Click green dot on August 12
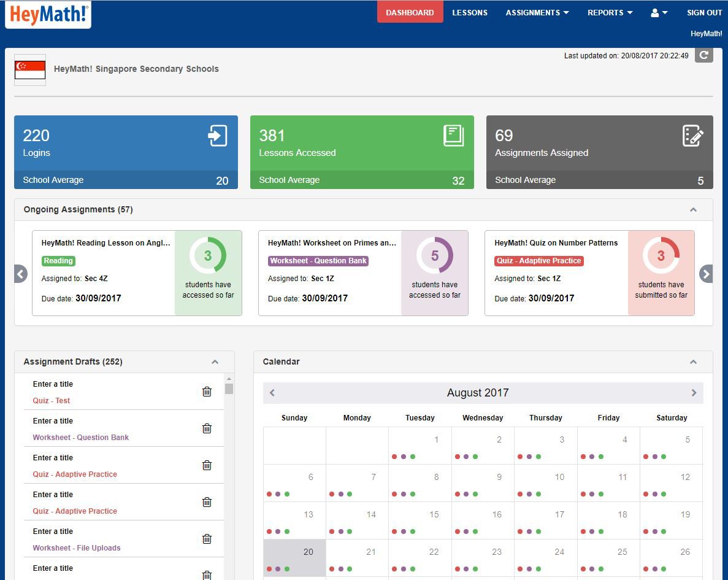728x580 pixels. tap(664, 494)
